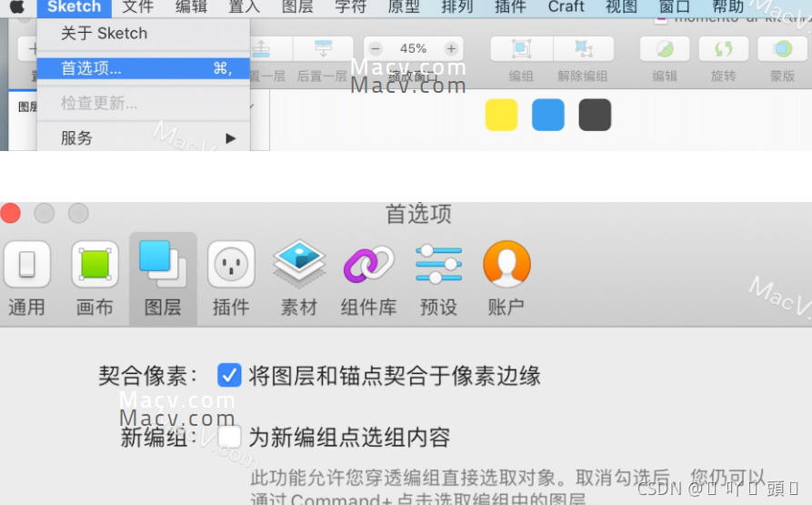812x505 pixels.
Task: Open the 画布 preferences tab
Action: click(95, 278)
